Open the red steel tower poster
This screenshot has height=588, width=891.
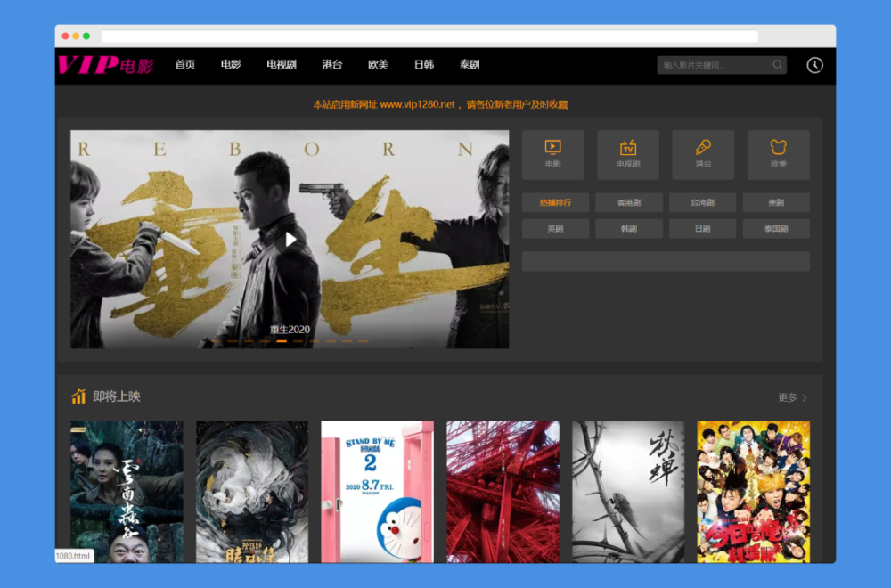click(x=503, y=492)
